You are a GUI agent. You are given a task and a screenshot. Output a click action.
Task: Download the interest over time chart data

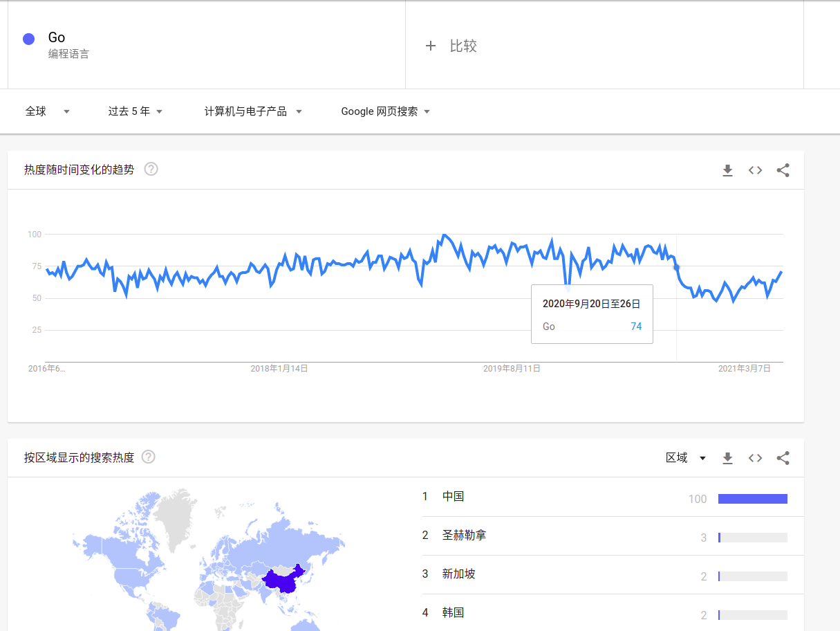[x=727, y=170]
